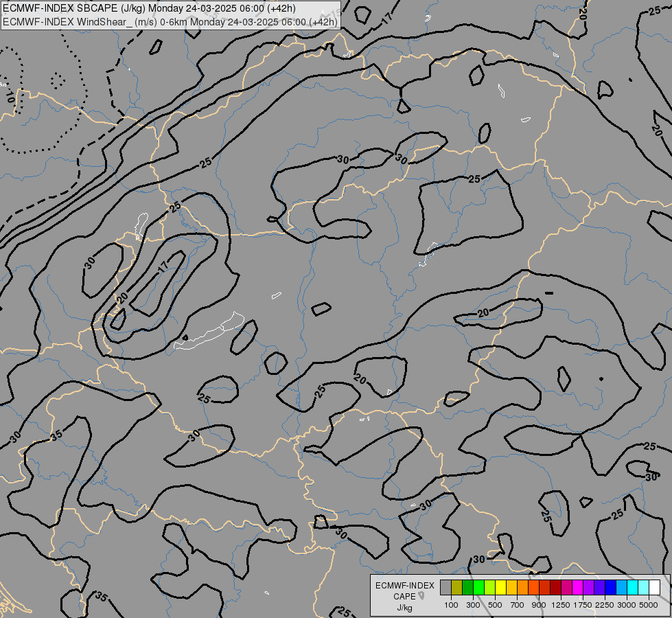Click the legend value 500
This screenshot has height=618, width=672.
pyautogui.click(x=495, y=605)
